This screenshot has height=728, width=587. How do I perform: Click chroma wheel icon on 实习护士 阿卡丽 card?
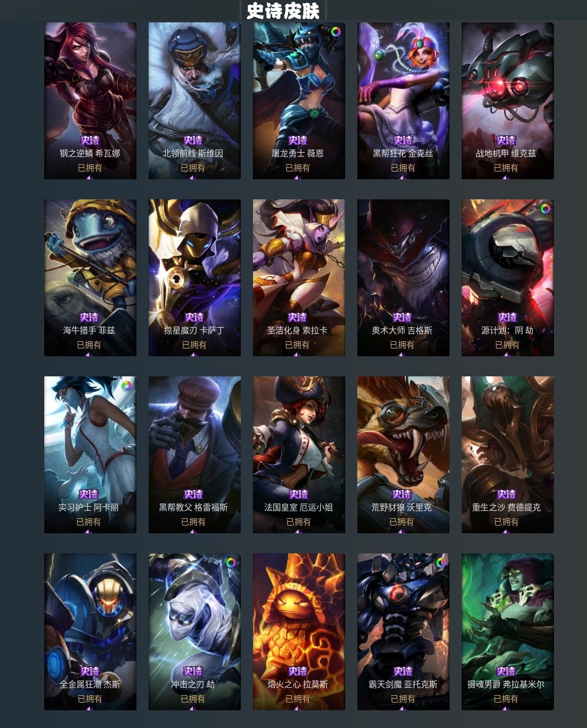(127, 386)
